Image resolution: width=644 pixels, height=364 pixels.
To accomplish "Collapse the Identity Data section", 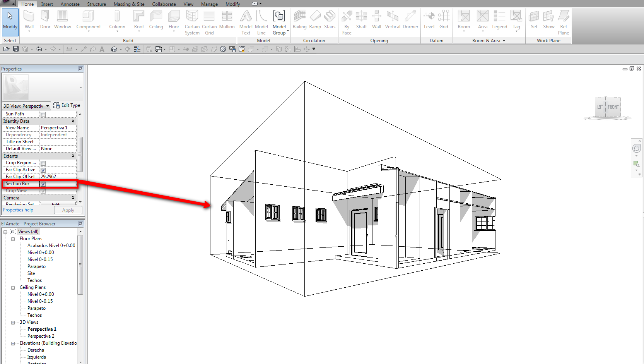I will [73, 121].
